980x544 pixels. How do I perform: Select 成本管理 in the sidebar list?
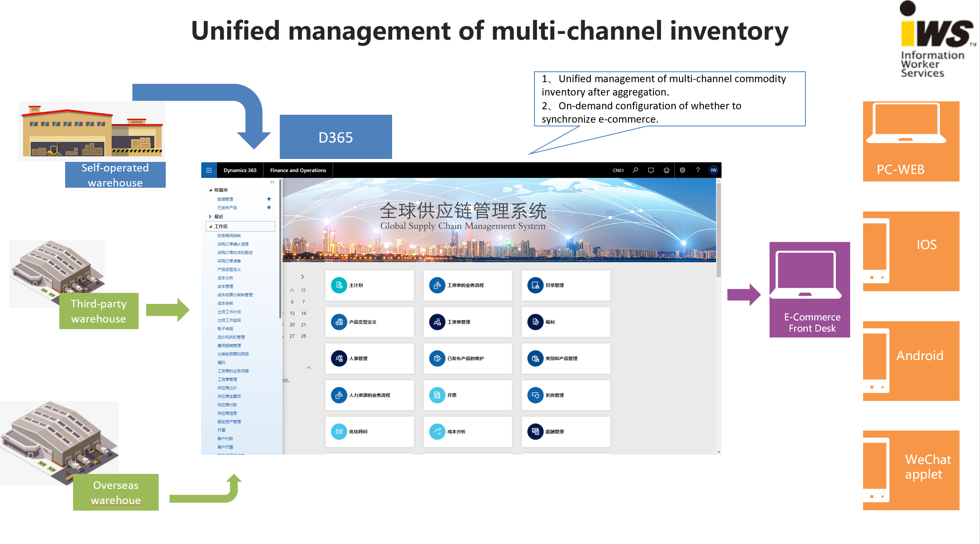225,286
